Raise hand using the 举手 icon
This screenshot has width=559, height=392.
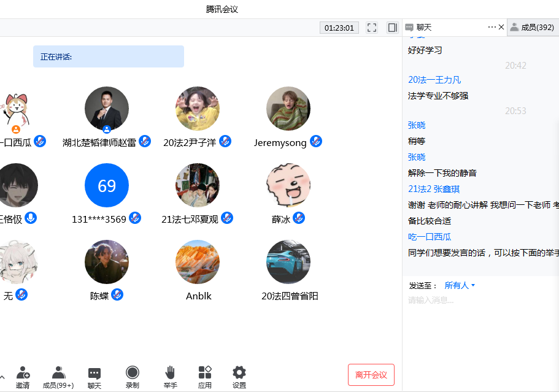(x=170, y=373)
